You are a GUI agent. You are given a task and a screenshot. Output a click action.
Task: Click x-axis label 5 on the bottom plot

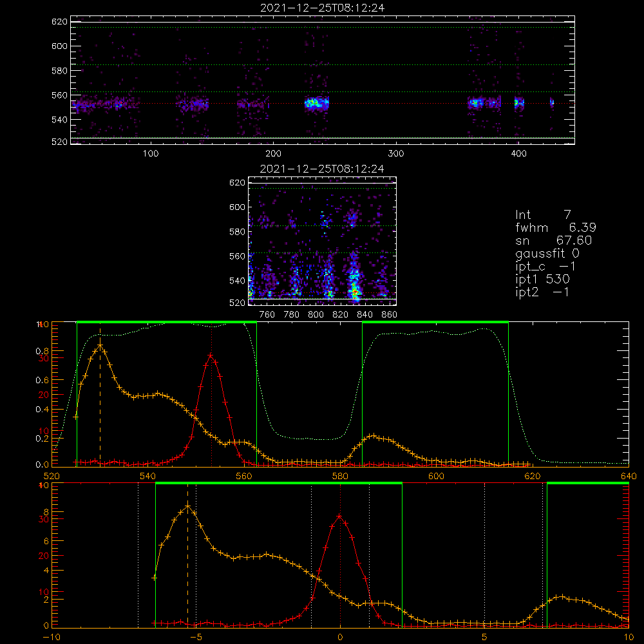click(x=485, y=637)
